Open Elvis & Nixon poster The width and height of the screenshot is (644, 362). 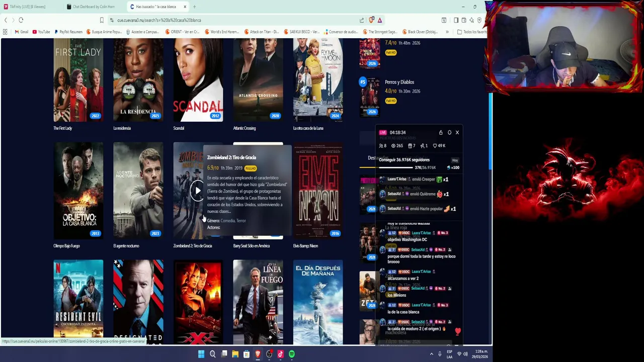[318, 191]
